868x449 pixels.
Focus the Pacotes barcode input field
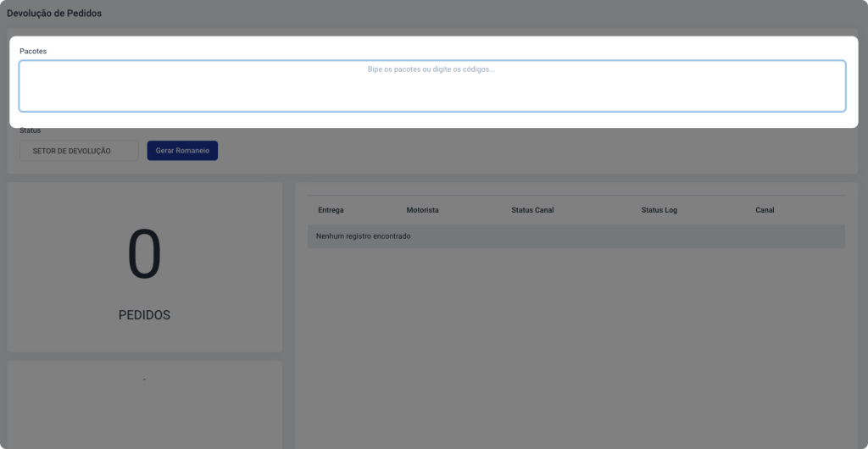pos(432,86)
